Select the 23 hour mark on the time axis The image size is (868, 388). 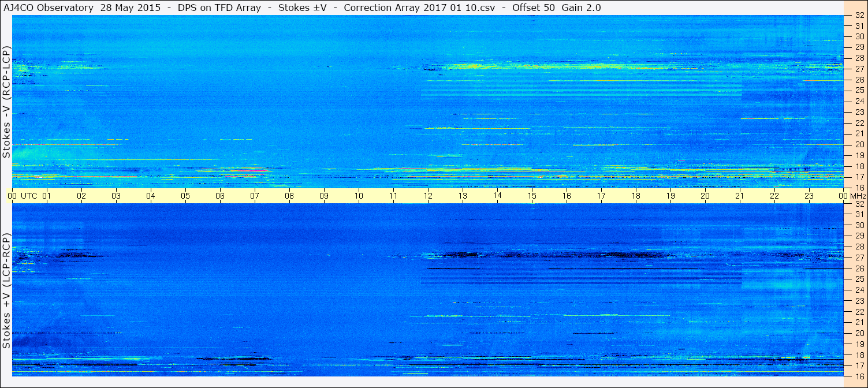tap(809, 196)
